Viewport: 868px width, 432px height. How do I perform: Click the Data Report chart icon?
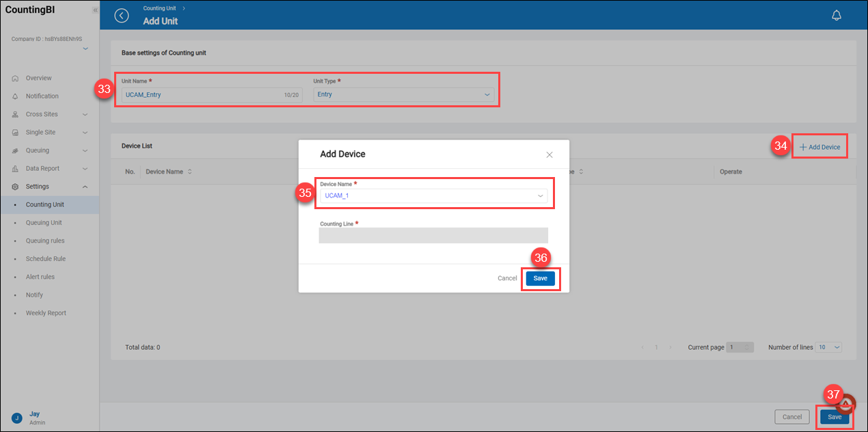click(x=15, y=169)
